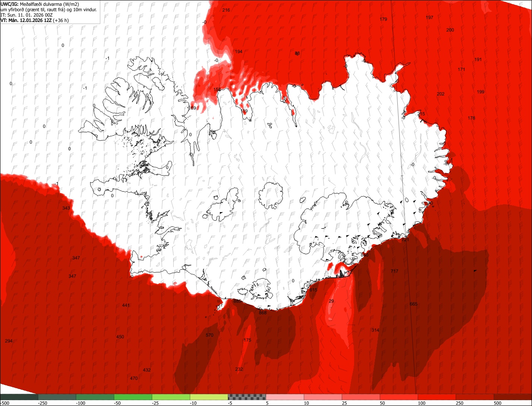Click the legend swatch between -25 and -10
This screenshot has width=532, height=406.
(171, 396)
